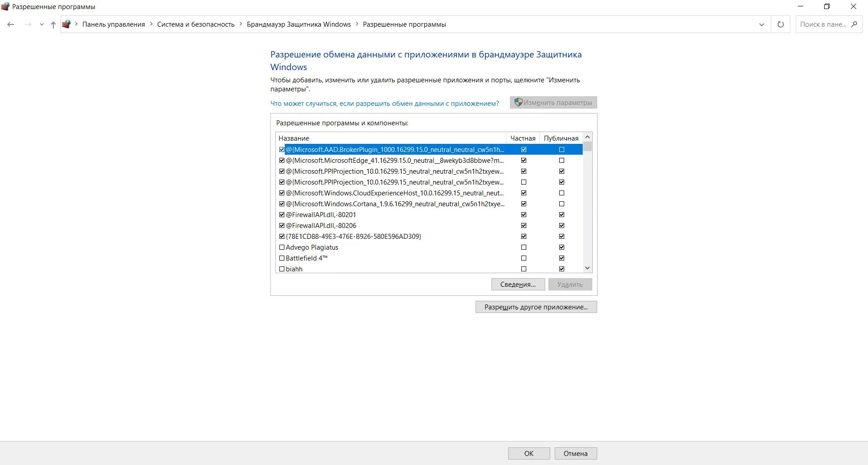The width and height of the screenshot is (868, 465).
Task: Go back with the left arrow icon
Action: (11, 24)
